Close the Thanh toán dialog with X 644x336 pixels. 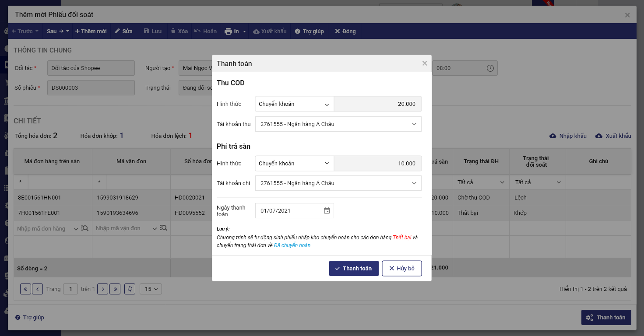click(424, 63)
